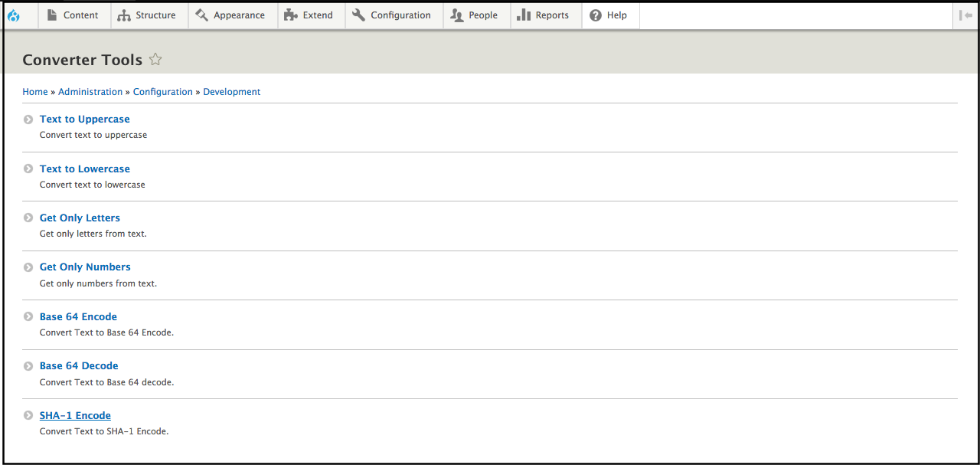
Task: Click the Drupal logo home icon
Action: pyautogui.click(x=14, y=15)
